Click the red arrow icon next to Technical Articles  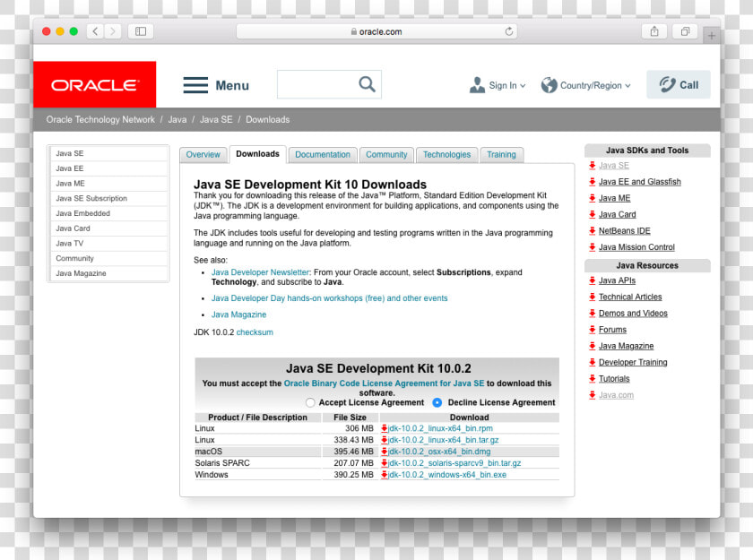pyautogui.click(x=593, y=297)
